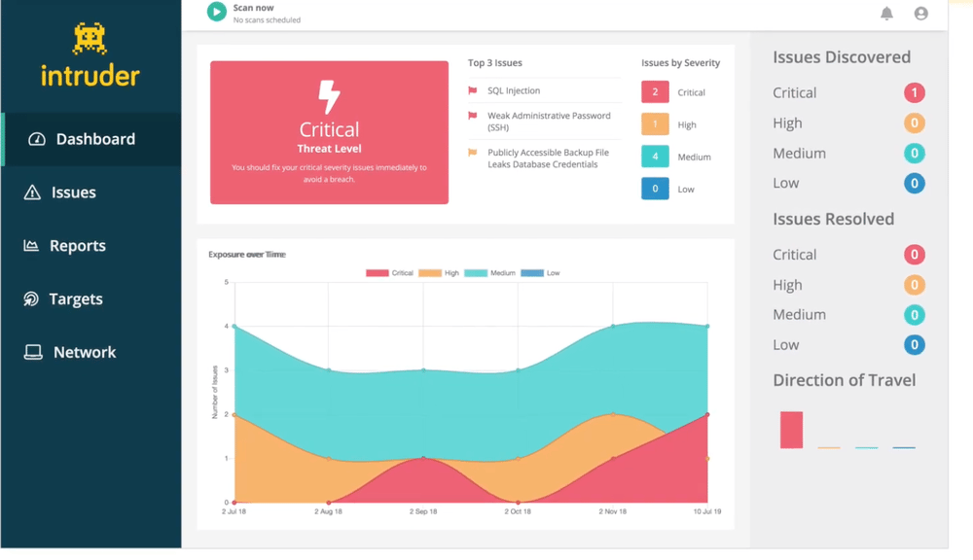Click the 2 Jul 18 medium data point

[234, 327]
